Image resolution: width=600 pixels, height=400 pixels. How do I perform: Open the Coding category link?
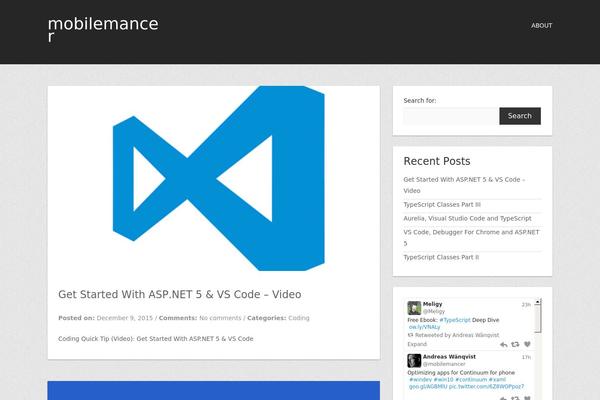coord(299,318)
